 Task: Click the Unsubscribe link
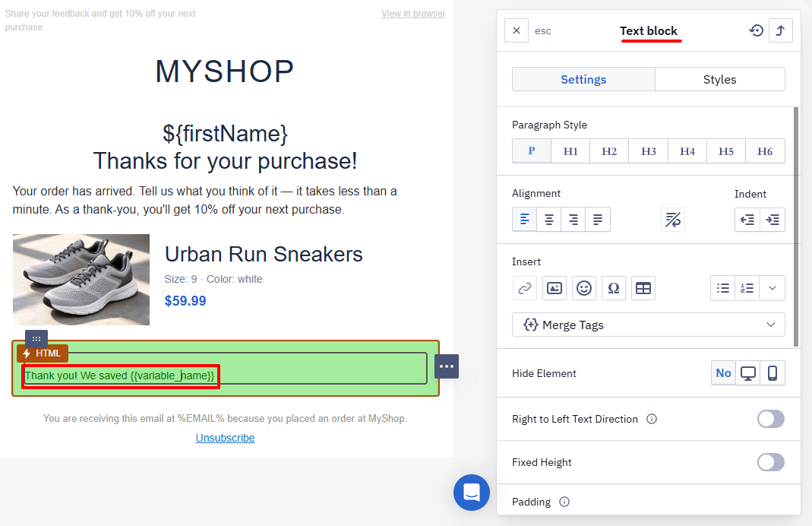[226, 438]
